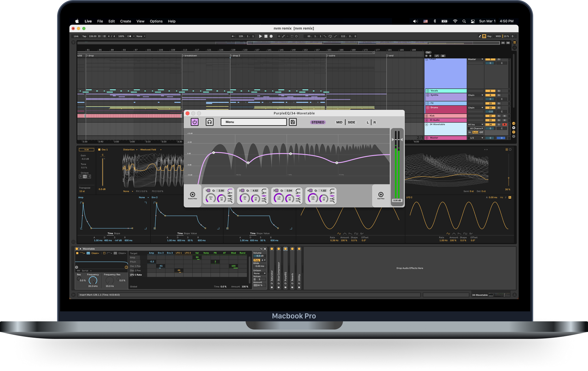The height and width of the screenshot is (371, 588).
Task: Select MID channel mode in PurpleEQ
Action: coord(339,122)
